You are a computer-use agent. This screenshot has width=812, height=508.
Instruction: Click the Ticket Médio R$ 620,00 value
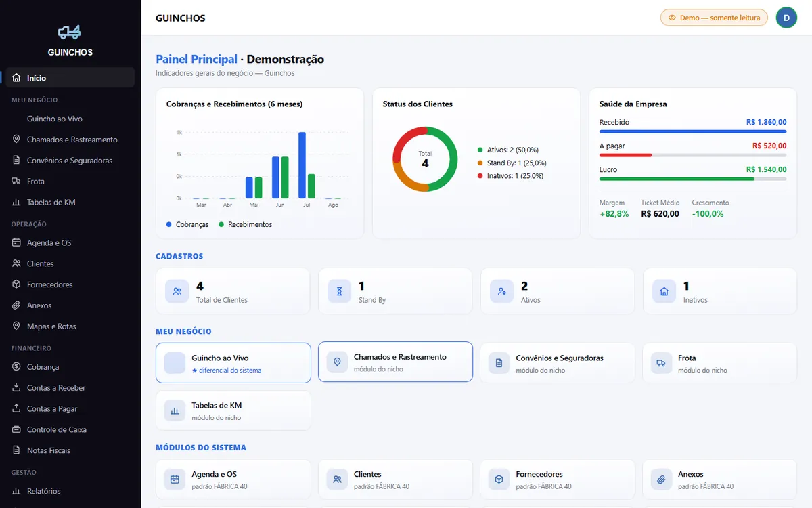pyautogui.click(x=660, y=214)
